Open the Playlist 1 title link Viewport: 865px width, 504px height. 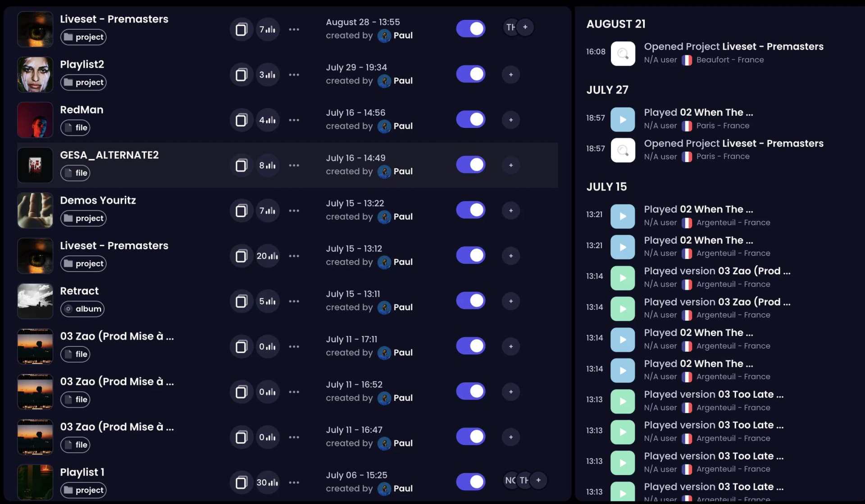82,472
